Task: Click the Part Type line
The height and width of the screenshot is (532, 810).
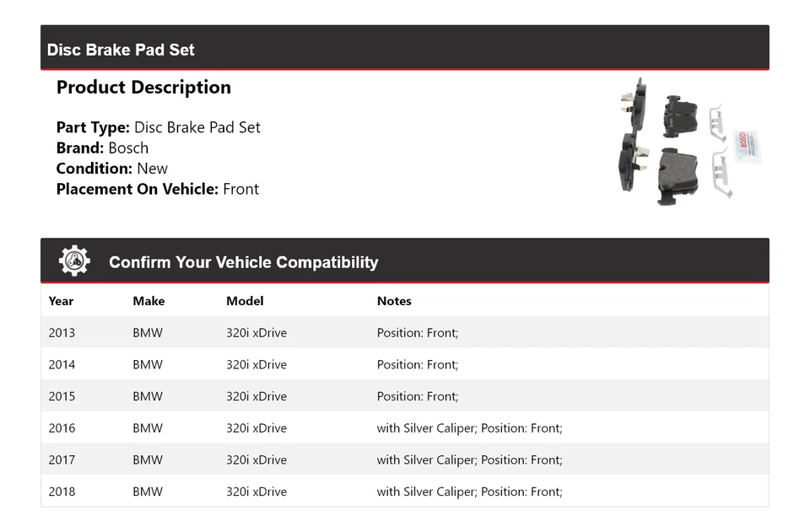Action: coord(159,128)
